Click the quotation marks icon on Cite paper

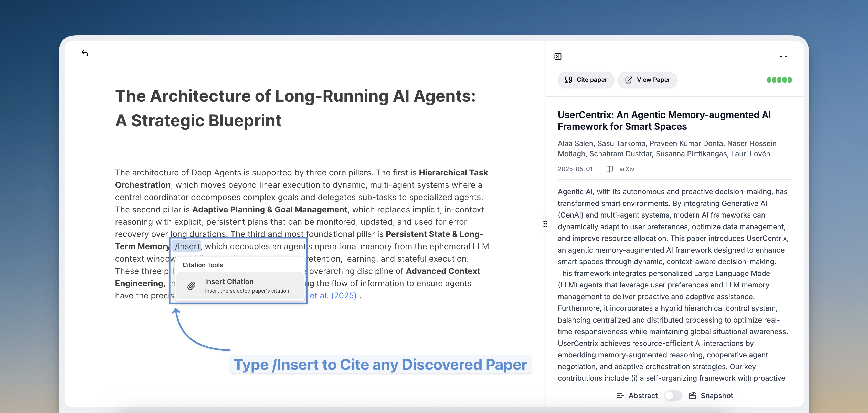coord(568,80)
